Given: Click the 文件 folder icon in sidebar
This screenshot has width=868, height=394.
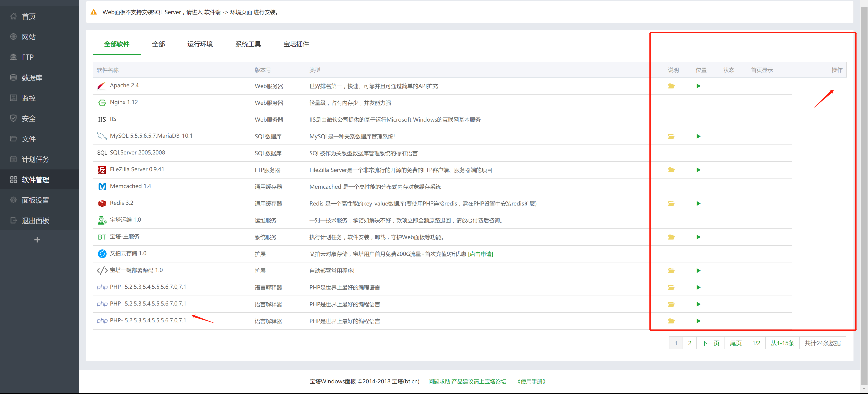Looking at the screenshot, I should [x=13, y=139].
